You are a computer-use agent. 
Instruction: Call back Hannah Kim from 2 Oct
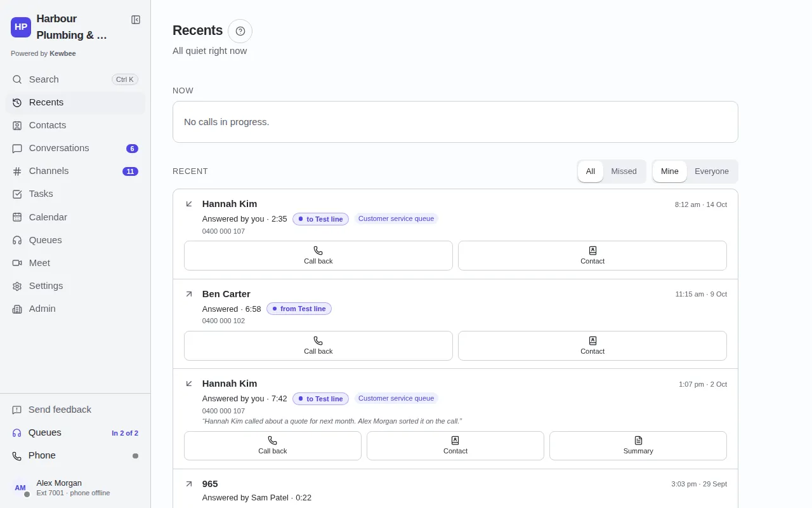pos(273,446)
